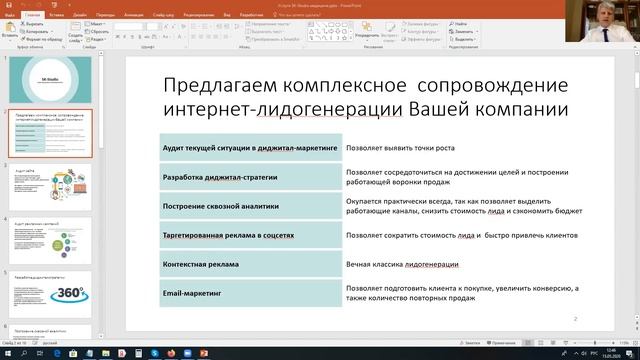Open PowerPoint icon in taskbar
640x360 pixels.
(204, 353)
